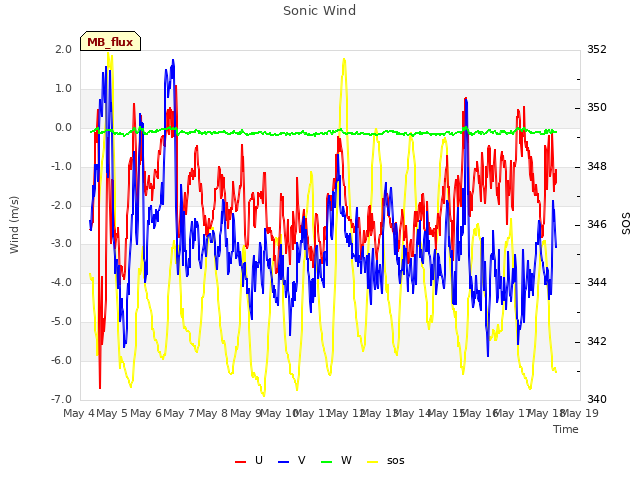Click the 346 right y-axis tick label
This screenshot has height=480, width=640.
597,224
